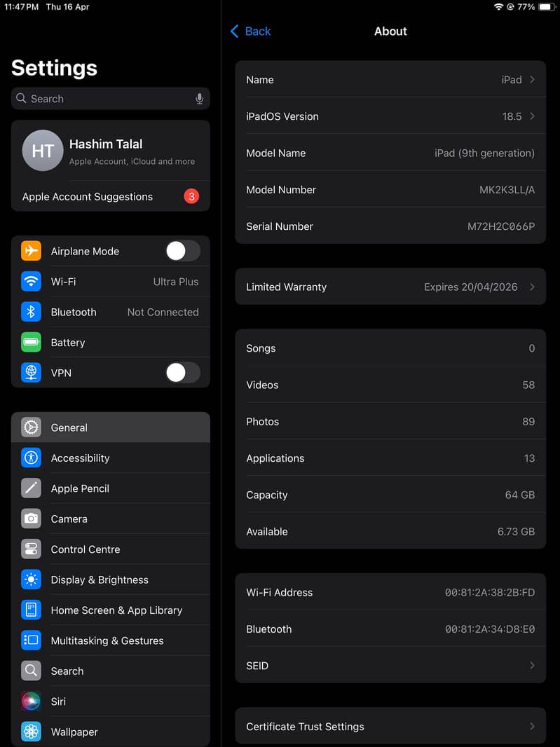Tap the HT profile avatar
Image resolution: width=560 pixels, height=747 pixels.
coord(43,151)
